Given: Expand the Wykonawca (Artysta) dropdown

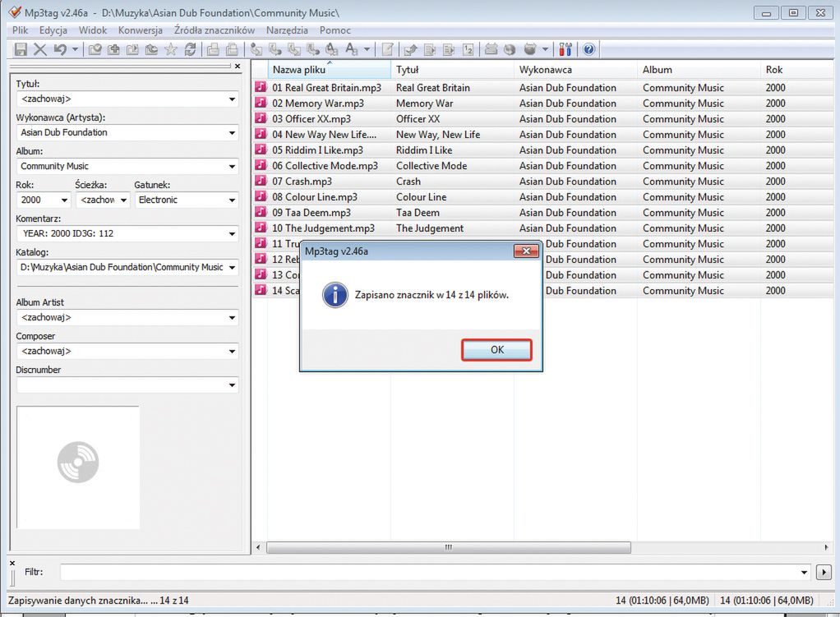Looking at the screenshot, I should click(232, 133).
